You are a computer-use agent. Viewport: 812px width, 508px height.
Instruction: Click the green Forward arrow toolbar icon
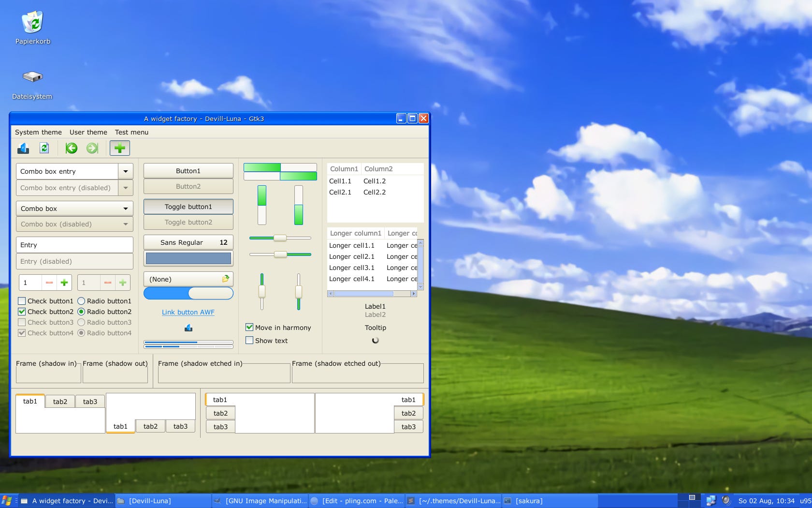(x=92, y=148)
